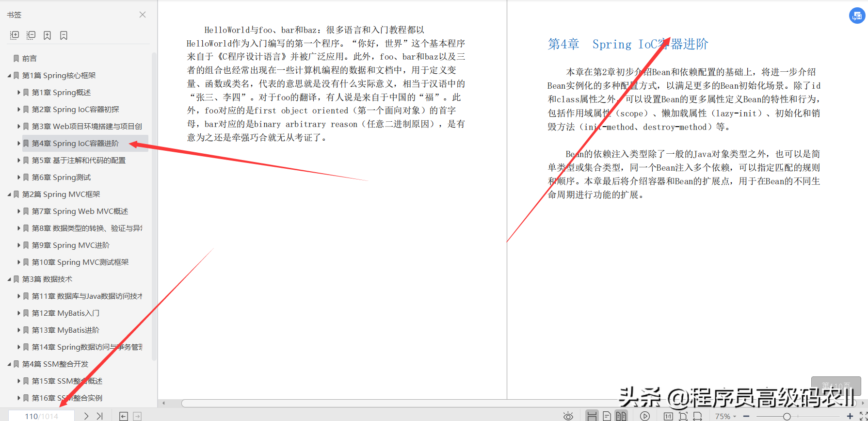The image size is (868, 421).
Task: Open bookmark 第15章 SSM整合概述
Action: 67,381
